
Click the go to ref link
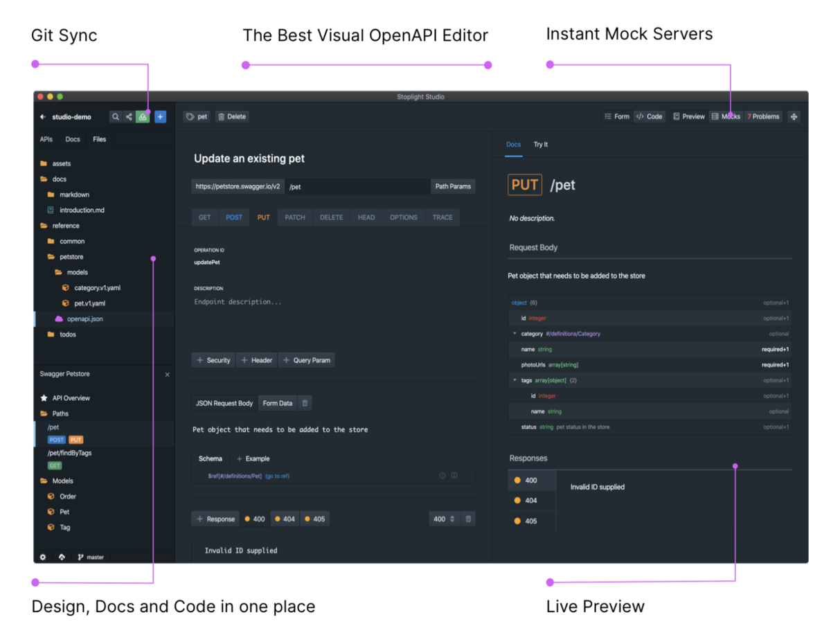tap(277, 476)
